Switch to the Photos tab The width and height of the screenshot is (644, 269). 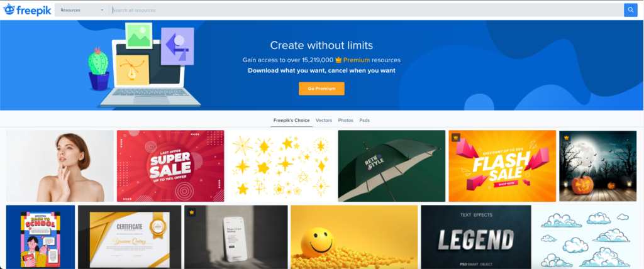click(x=345, y=120)
